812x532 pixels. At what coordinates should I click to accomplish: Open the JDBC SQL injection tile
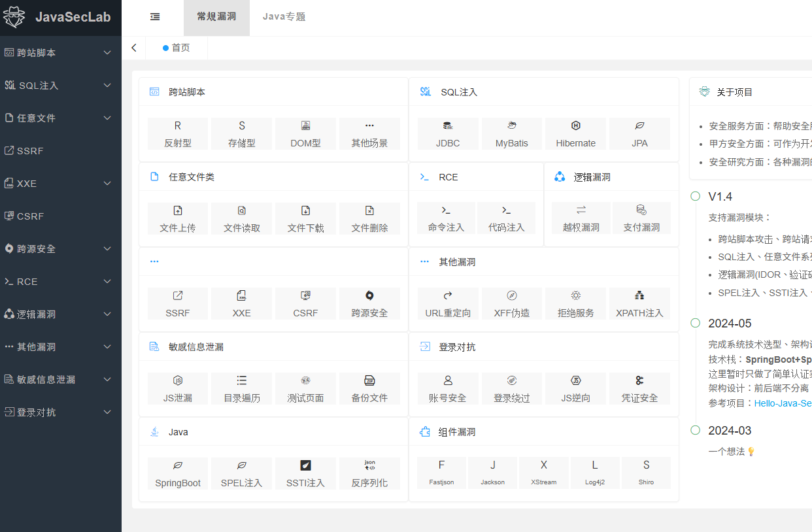click(448, 134)
